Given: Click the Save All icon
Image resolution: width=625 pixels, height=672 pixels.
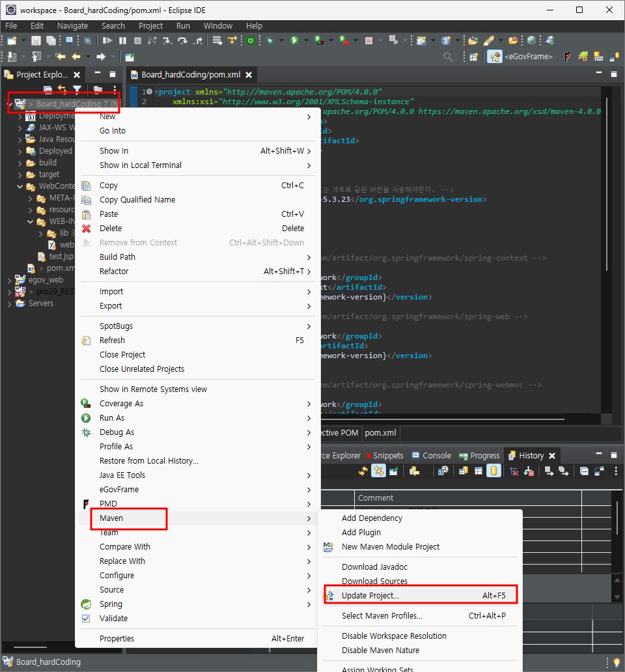Looking at the screenshot, I should pos(51,41).
